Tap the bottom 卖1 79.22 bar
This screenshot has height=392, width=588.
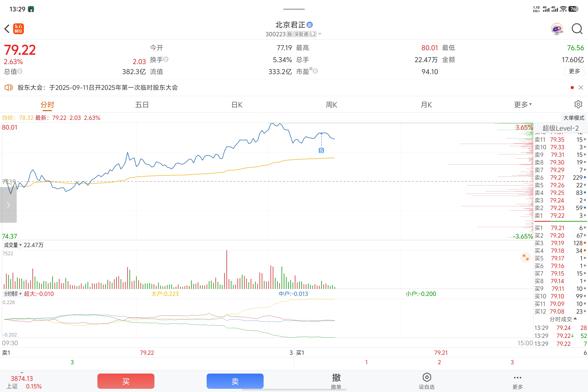coord(147,352)
